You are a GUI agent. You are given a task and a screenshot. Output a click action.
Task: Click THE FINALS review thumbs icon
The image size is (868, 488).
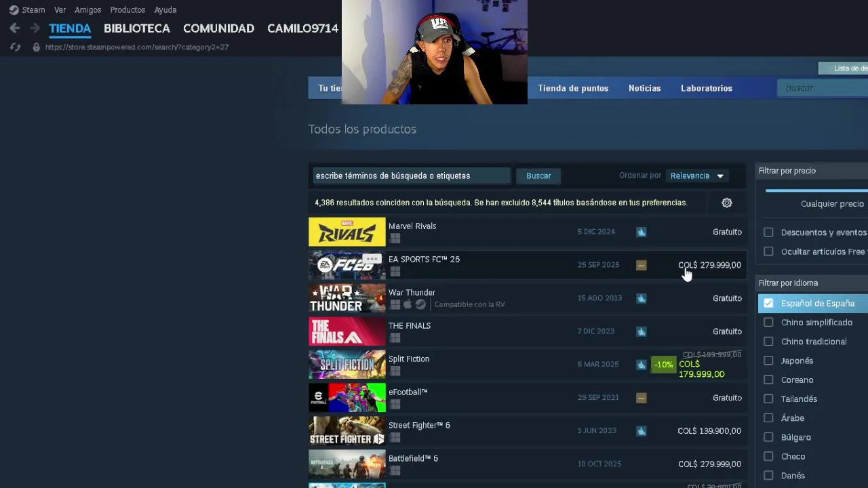tap(642, 331)
